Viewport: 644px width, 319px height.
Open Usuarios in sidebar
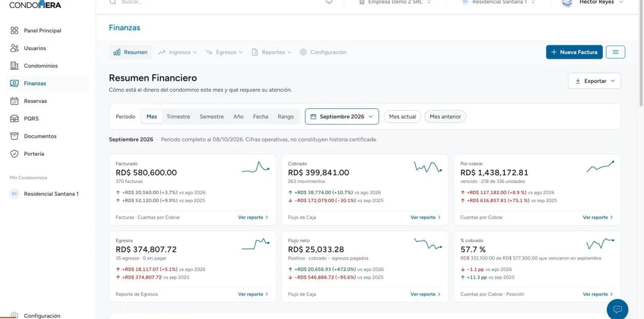(x=35, y=48)
